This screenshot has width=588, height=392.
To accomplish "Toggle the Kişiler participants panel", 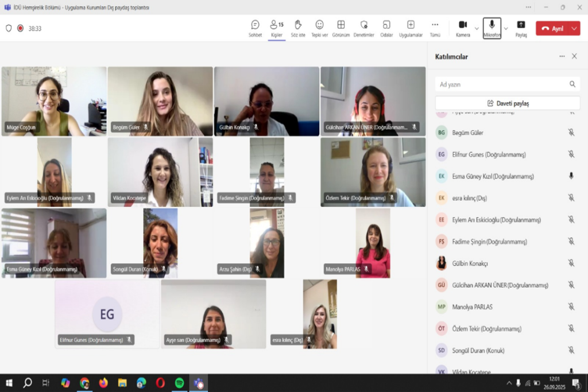I will pyautogui.click(x=277, y=28).
